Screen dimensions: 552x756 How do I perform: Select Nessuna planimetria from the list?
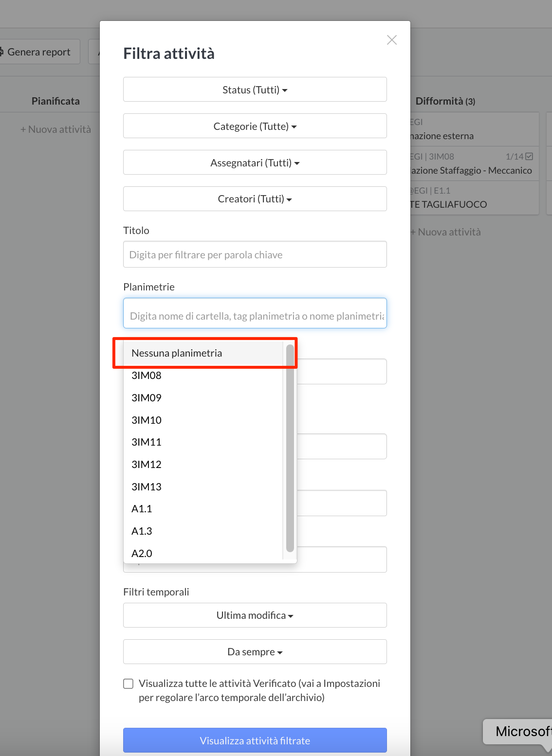177,353
